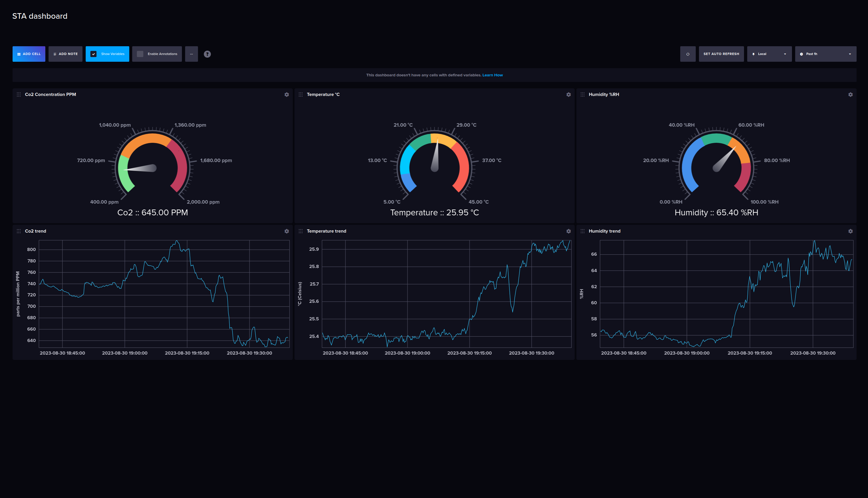Click 2023-08-30 19:15:00 under Co2 trend
The height and width of the screenshot is (498, 868).
(187, 353)
